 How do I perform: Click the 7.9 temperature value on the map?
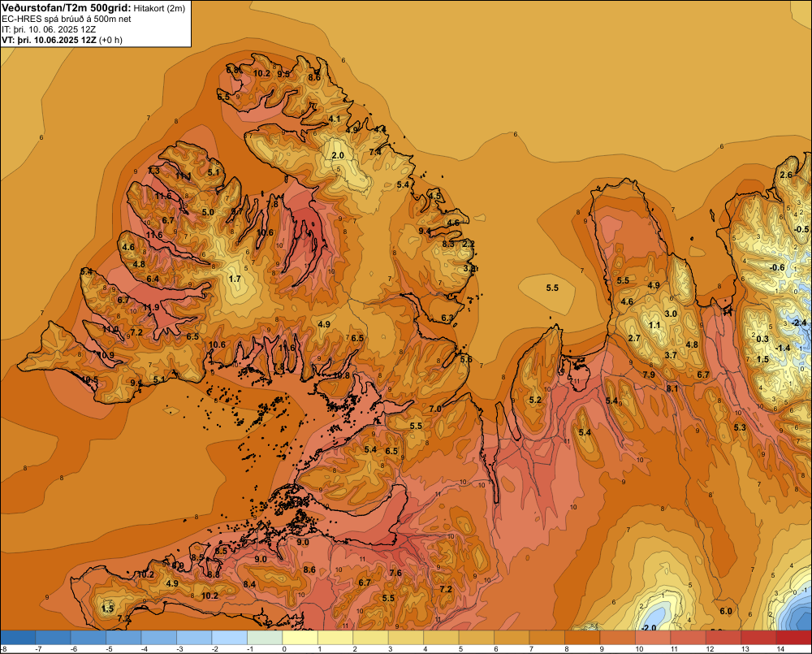click(x=649, y=375)
